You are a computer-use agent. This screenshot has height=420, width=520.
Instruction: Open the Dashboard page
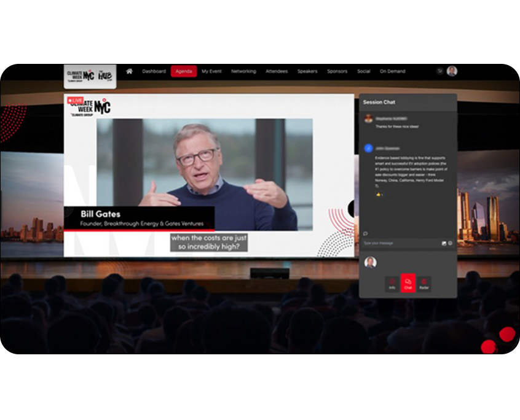154,71
